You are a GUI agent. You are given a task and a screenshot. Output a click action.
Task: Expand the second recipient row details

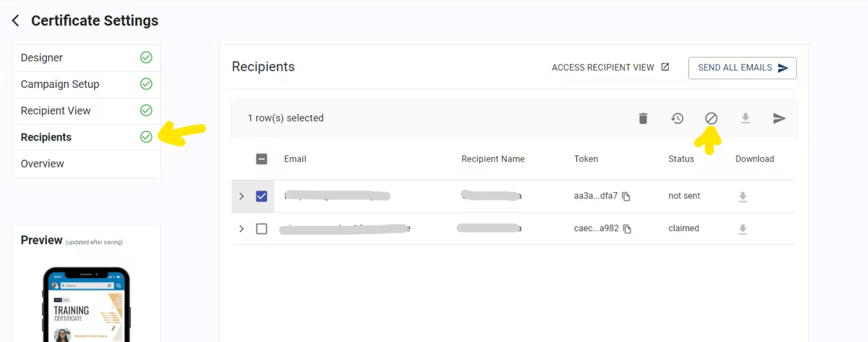tap(242, 229)
